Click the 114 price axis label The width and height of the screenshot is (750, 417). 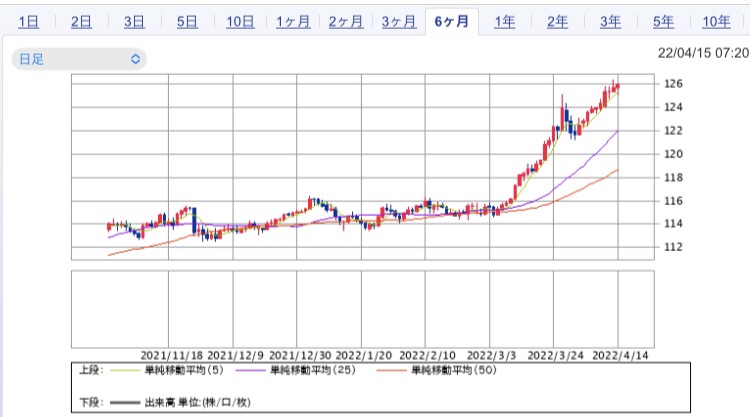point(673,223)
